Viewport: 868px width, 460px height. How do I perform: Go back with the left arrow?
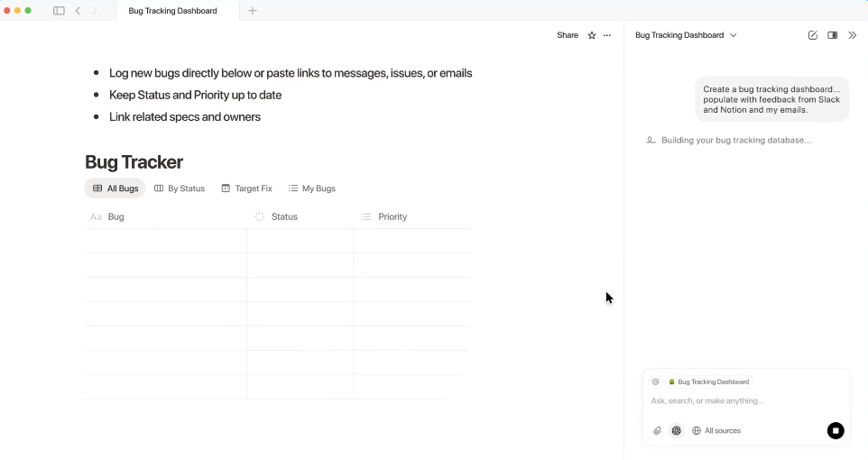(78, 11)
